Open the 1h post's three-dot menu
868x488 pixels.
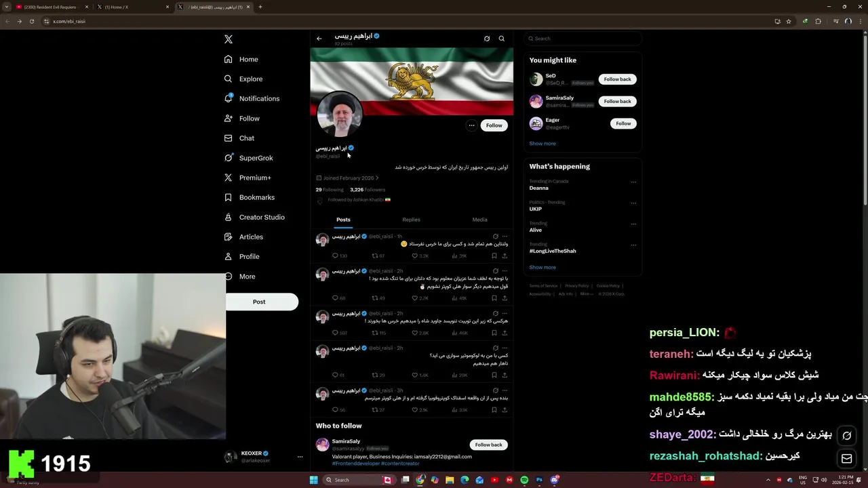pyautogui.click(x=505, y=237)
